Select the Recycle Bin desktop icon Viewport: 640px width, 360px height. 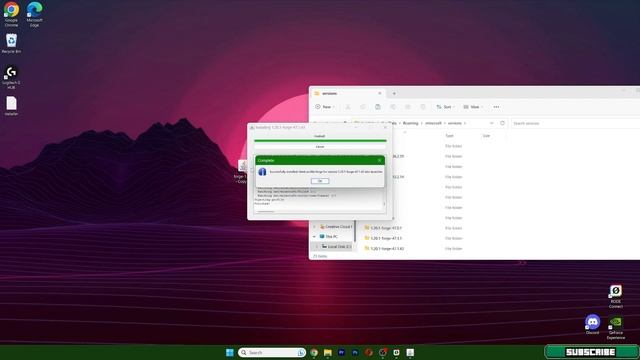coord(11,43)
